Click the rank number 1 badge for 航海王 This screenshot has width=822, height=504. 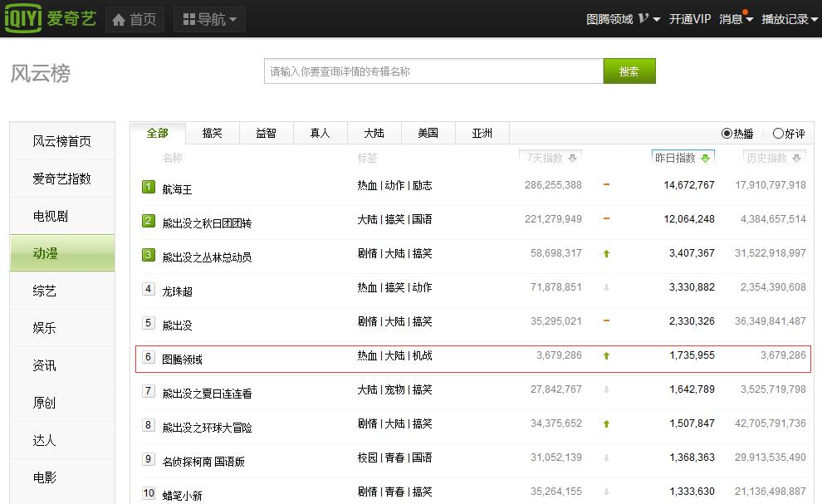[148, 186]
